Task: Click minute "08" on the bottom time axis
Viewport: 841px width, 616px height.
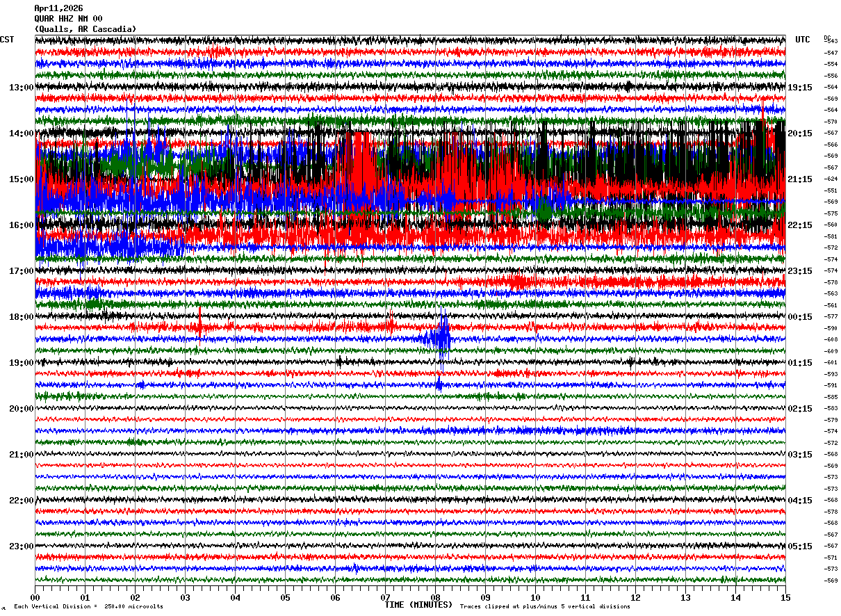Action: tap(435, 597)
